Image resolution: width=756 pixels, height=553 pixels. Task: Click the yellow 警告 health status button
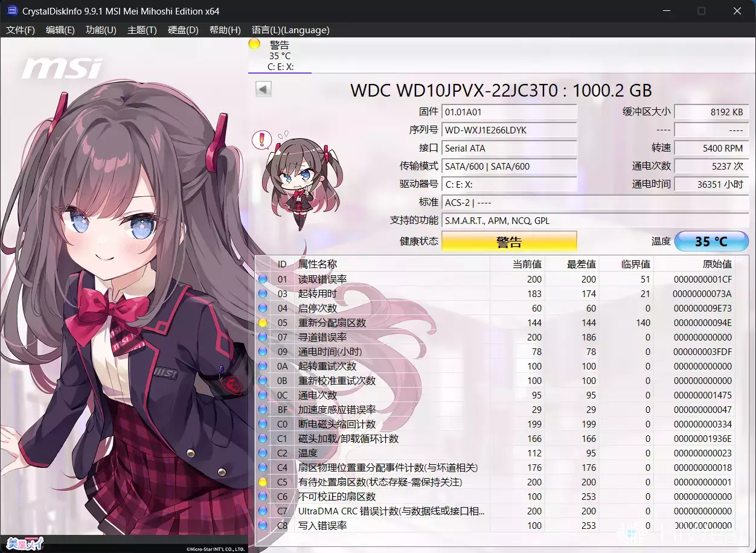pos(509,241)
